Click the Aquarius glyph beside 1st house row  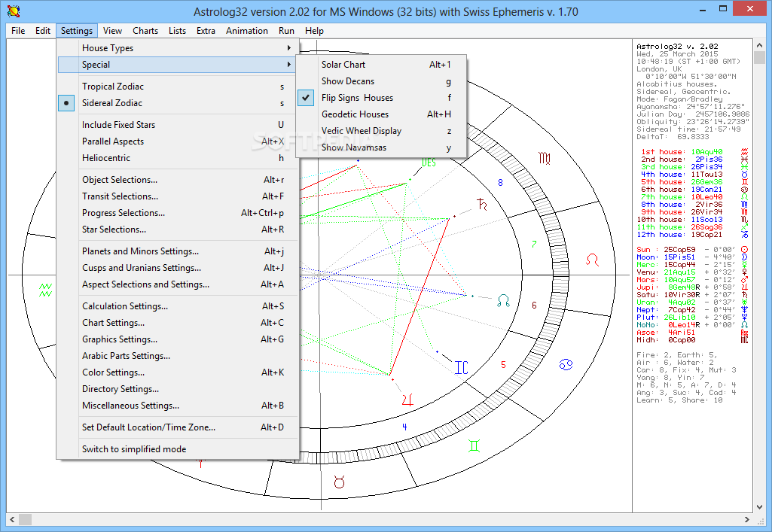coord(744,152)
